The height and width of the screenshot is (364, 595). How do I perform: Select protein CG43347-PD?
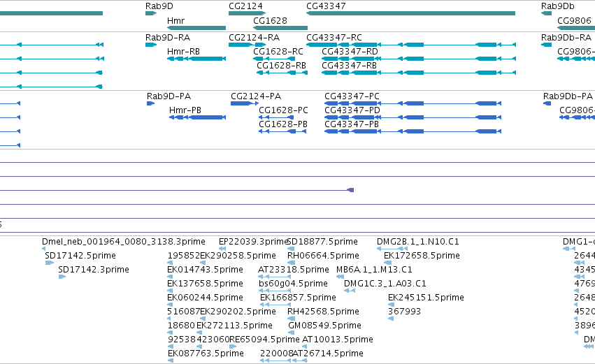pos(413,117)
